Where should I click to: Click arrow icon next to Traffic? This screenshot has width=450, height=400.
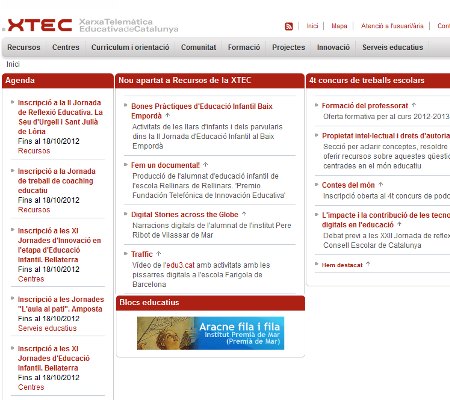(159, 254)
